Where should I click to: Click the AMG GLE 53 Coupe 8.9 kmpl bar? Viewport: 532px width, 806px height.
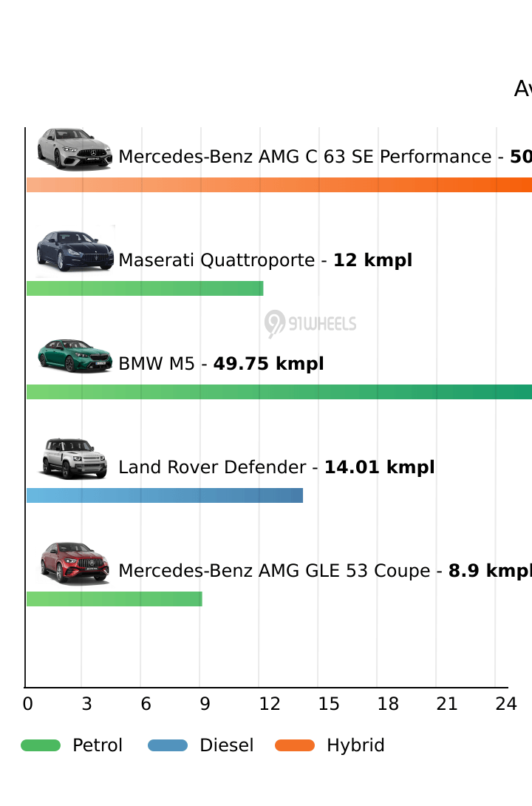[x=114, y=599]
